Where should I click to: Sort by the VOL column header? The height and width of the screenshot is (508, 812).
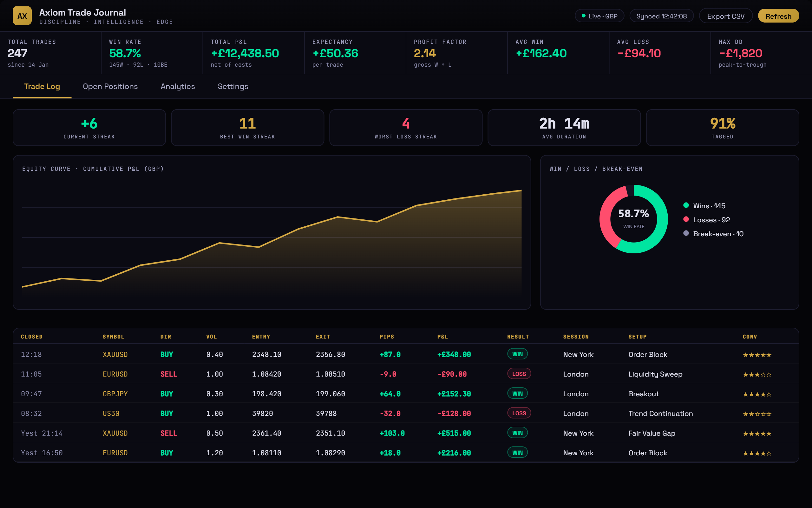211,337
